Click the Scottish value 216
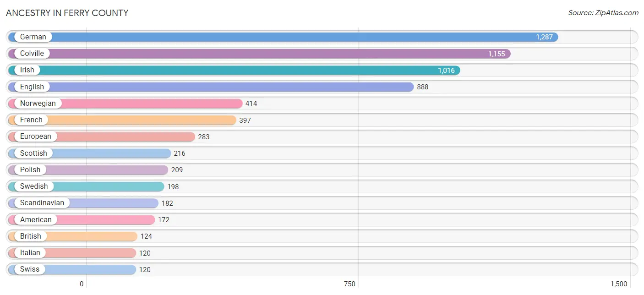 click(x=180, y=153)
